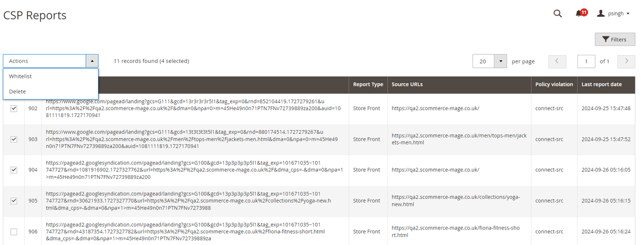Open psingh account menu caret
644x245 pixels.
[x=628, y=14]
